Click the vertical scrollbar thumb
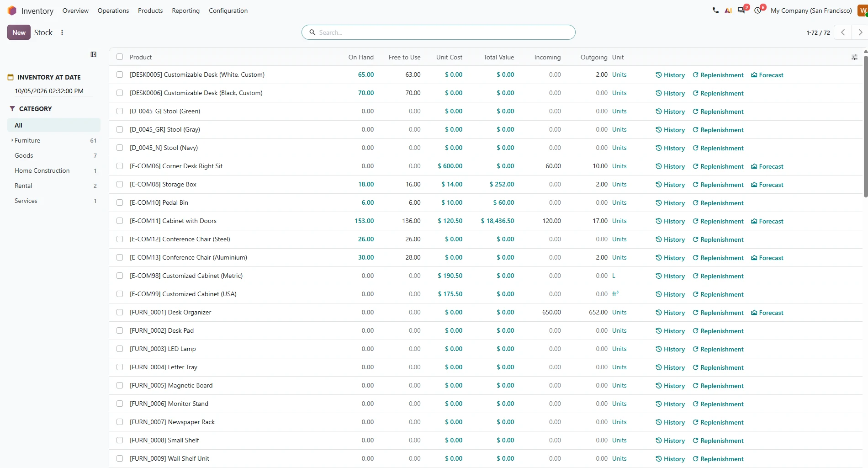The image size is (868, 468). click(865, 127)
